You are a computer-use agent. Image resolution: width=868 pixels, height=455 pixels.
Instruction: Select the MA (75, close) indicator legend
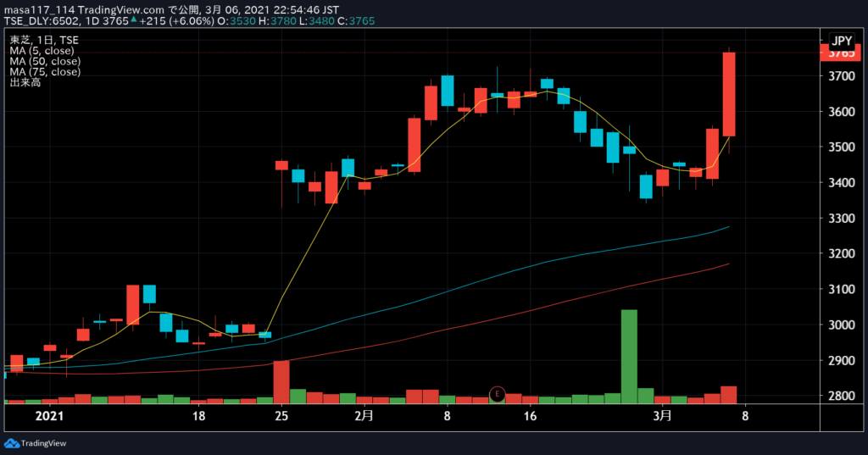point(45,71)
